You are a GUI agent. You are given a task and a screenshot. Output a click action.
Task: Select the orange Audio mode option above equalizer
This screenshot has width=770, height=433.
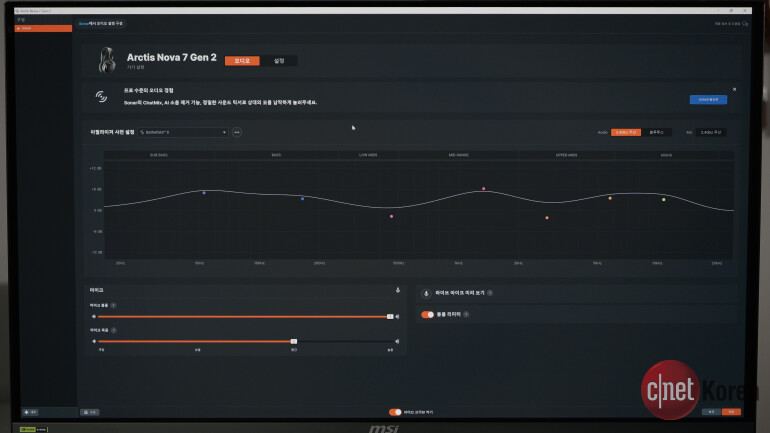[625, 132]
